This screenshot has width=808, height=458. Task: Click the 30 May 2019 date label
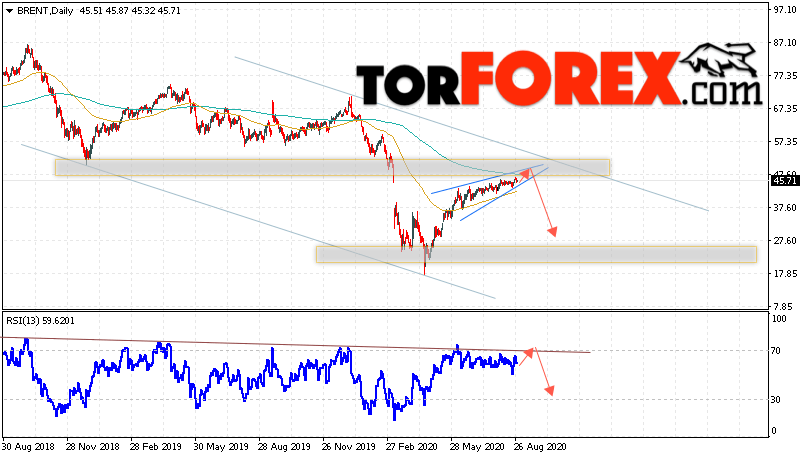(220, 447)
